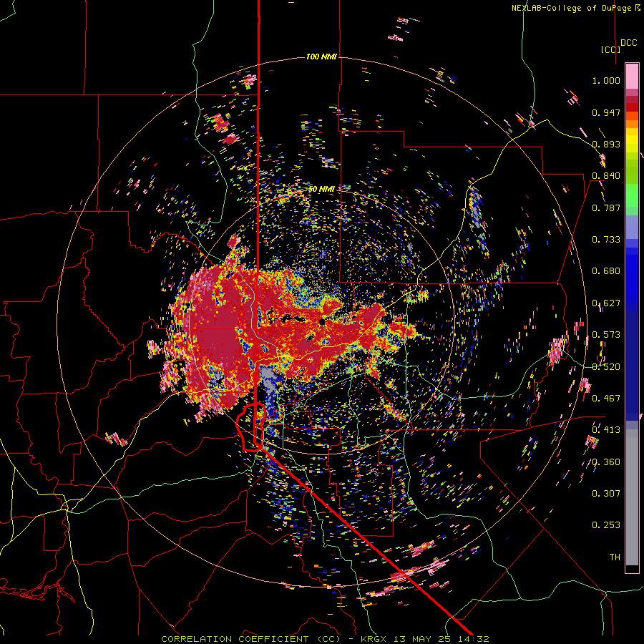Click the 0.307 legend value
Screen dimensions: 644x644
(x=606, y=494)
